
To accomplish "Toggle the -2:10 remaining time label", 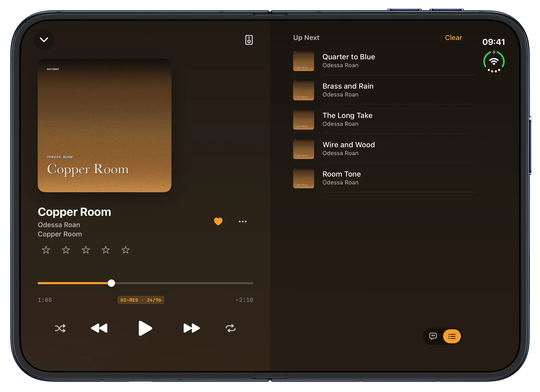I will [244, 300].
